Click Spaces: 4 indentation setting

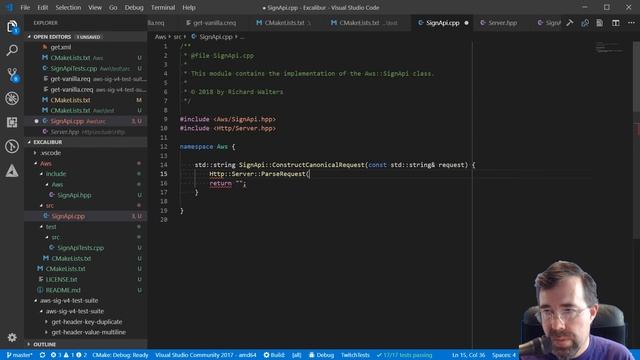(x=504, y=355)
